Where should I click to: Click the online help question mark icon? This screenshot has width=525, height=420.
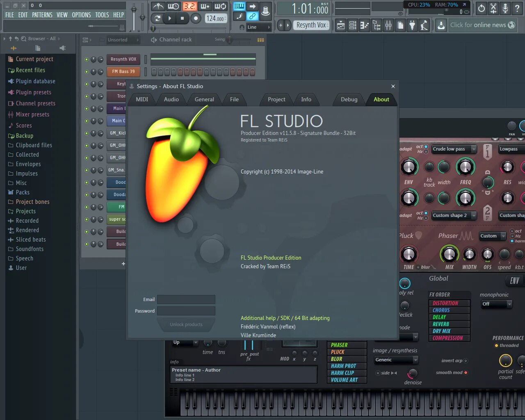tap(517, 9)
